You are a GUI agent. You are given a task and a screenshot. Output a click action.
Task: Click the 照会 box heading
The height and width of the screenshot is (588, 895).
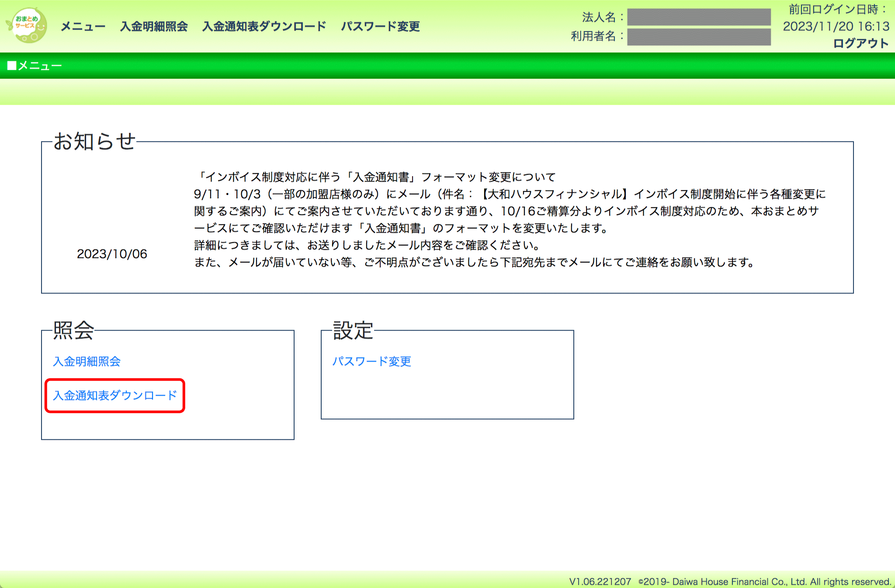(x=73, y=332)
